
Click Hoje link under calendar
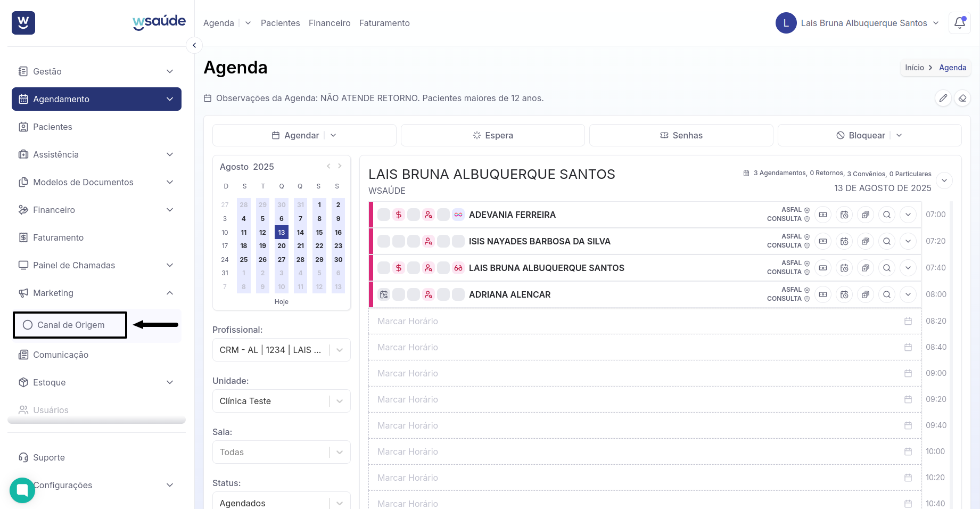282,302
